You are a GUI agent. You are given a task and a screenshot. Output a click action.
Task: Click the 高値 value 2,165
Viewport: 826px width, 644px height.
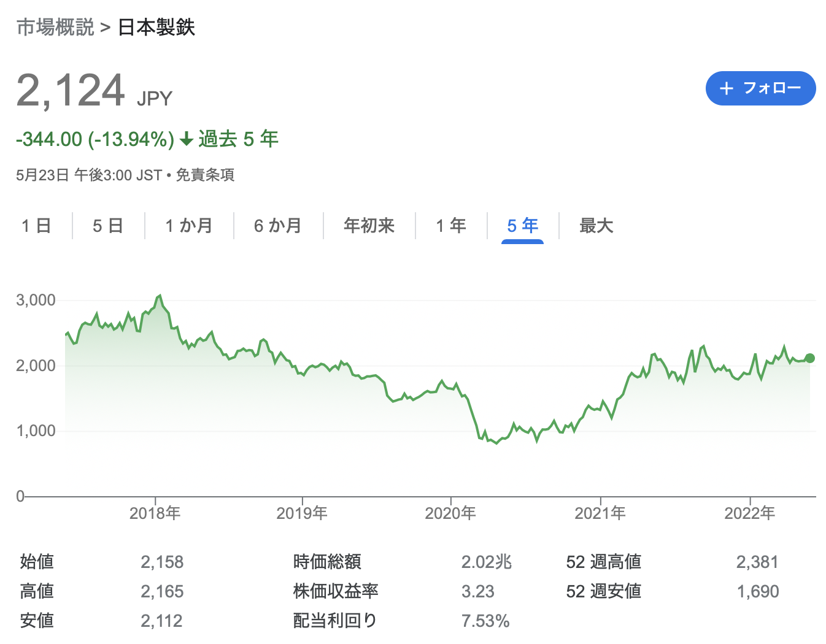click(162, 591)
